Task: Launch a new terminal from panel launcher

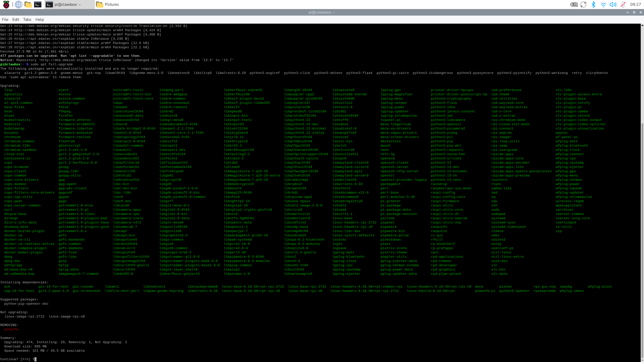Action: click(x=38, y=4)
